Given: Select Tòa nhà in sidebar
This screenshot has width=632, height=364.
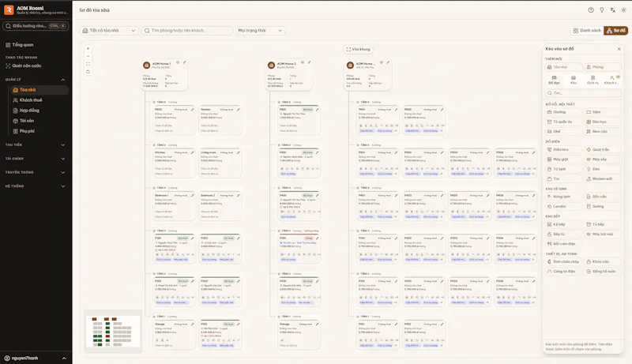Looking at the screenshot, I should coord(39,90).
